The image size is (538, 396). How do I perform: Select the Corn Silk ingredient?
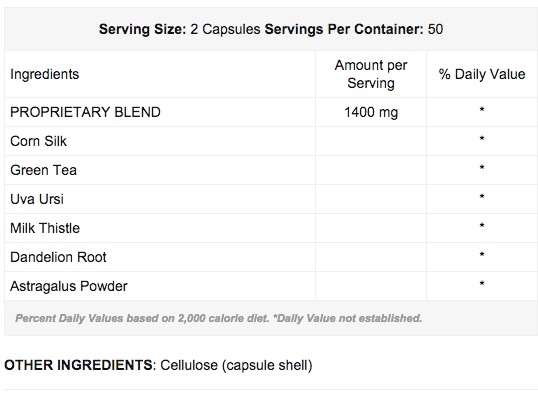pos(38,141)
